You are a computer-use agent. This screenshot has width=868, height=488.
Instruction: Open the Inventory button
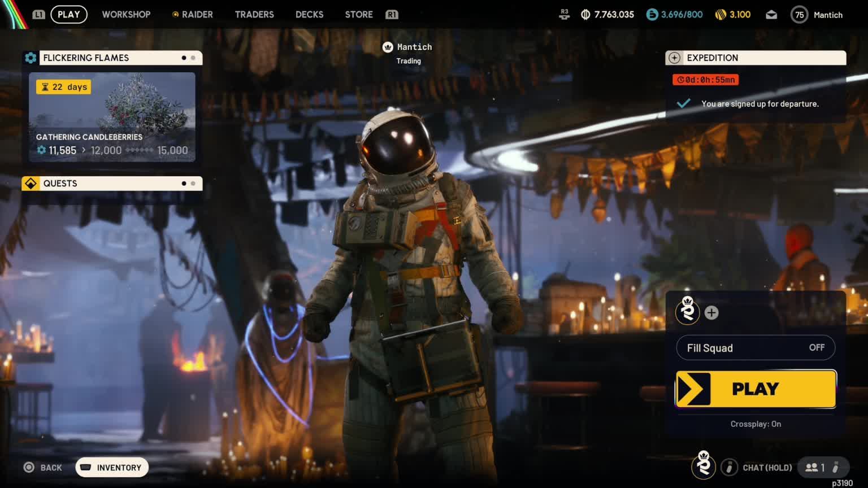point(112,468)
